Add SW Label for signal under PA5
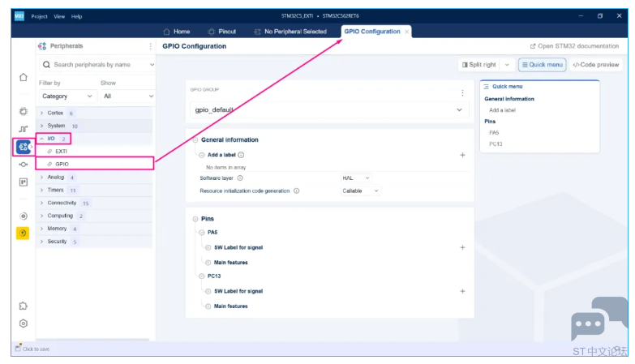Viewport: 635px width, 364px height. coord(462,247)
